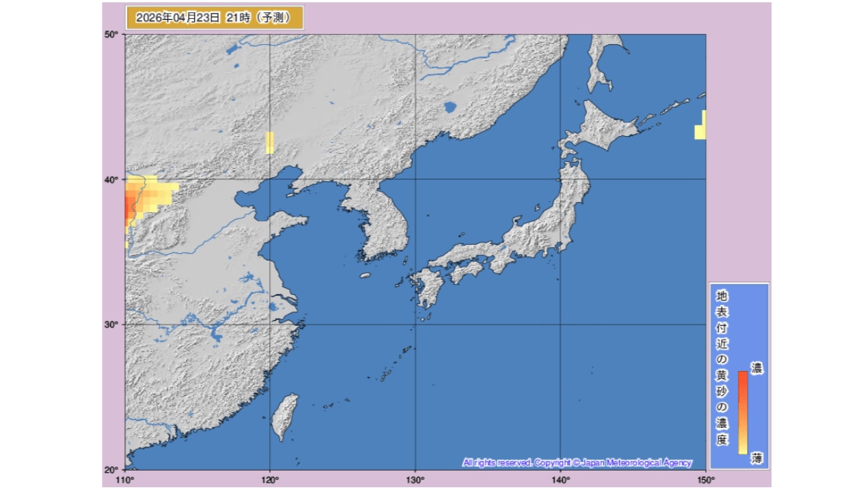Click the dust concentration color bar in legend
Viewport: 868px width, 488px height.
742,412
